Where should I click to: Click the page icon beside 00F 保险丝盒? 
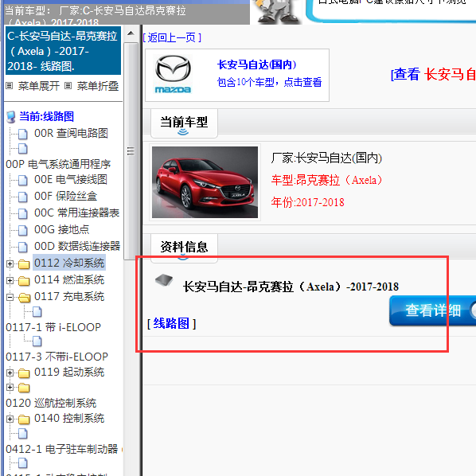click(x=23, y=197)
